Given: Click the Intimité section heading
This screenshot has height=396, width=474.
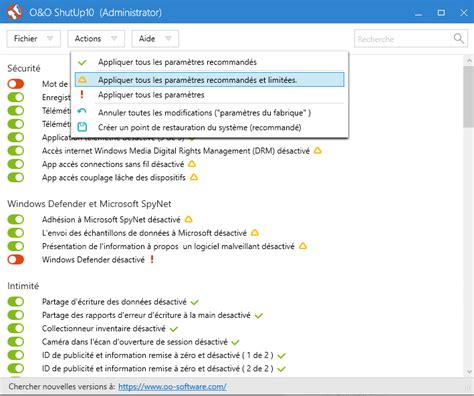Looking at the screenshot, I should pos(23,286).
